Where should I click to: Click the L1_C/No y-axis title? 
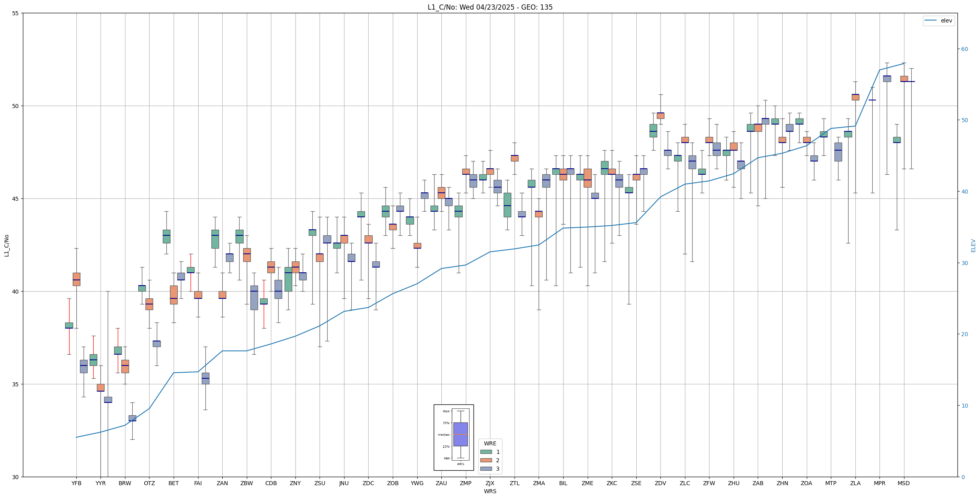click(x=6, y=245)
